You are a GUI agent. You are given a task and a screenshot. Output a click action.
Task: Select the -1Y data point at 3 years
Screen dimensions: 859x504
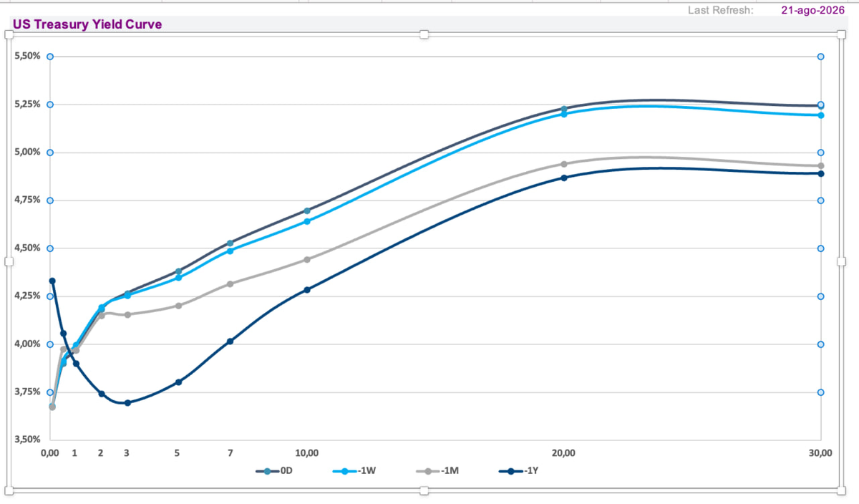(127, 403)
